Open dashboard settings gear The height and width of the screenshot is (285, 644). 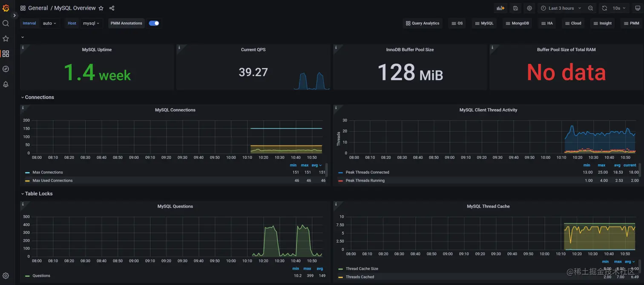(x=529, y=8)
